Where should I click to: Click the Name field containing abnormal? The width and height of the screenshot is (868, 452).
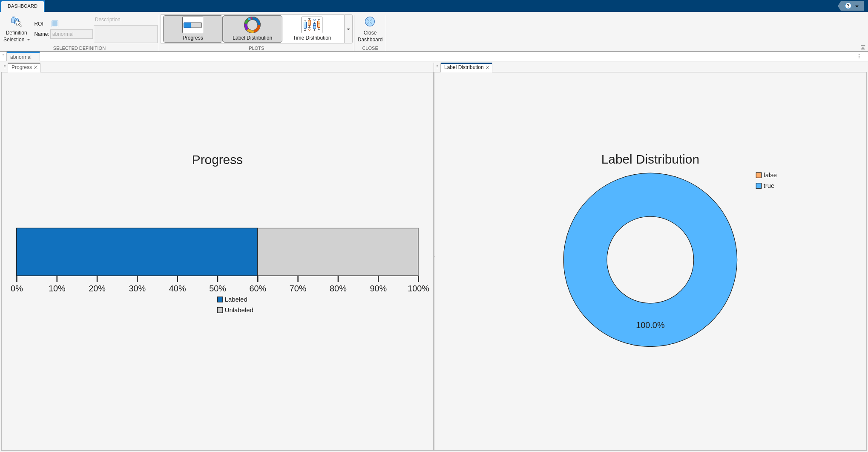pos(72,34)
